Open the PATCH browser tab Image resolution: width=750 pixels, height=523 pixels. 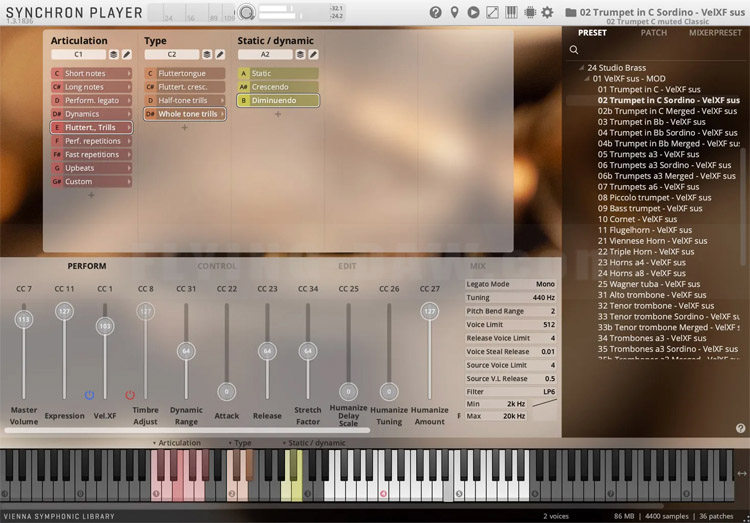click(x=653, y=33)
